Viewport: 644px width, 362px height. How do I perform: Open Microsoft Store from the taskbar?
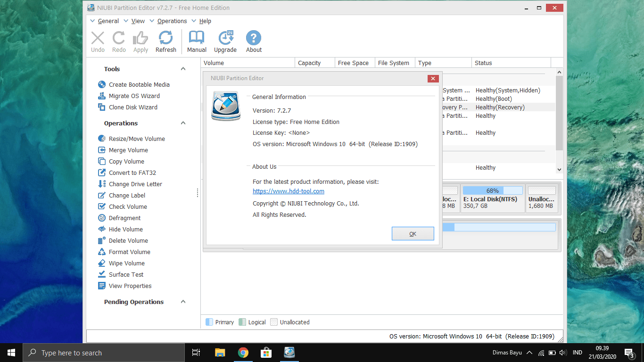tap(266, 353)
